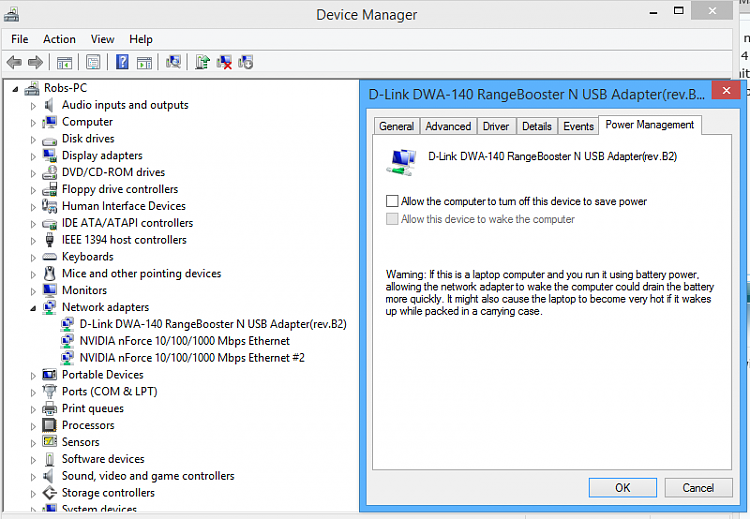Open the Properties toolbar icon
The width and height of the screenshot is (750, 519).
coord(93,62)
